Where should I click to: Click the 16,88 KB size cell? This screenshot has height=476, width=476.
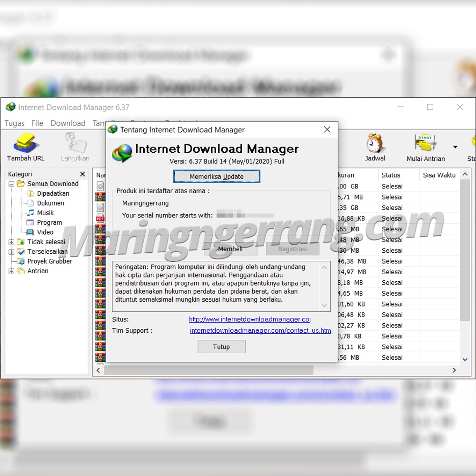coord(352,218)
